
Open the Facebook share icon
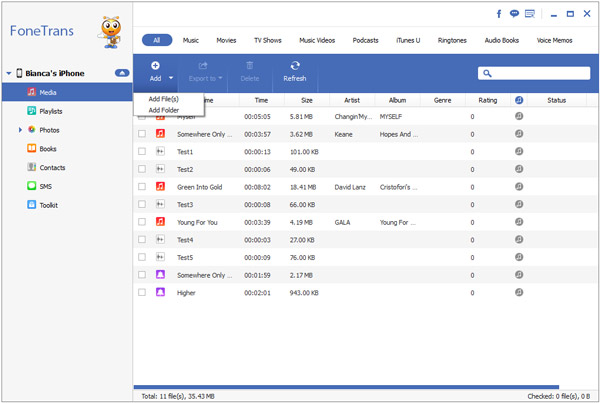coord(499,14)
